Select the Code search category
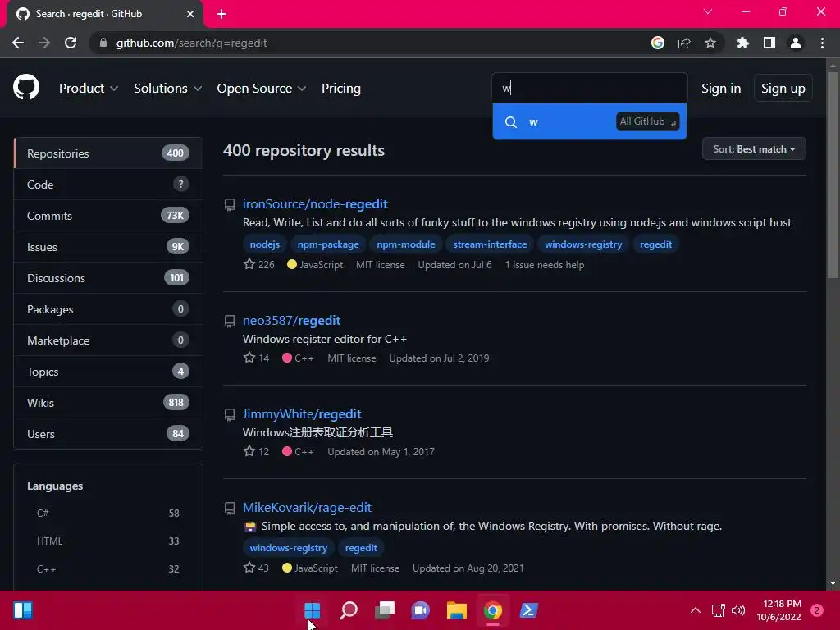 click(108, 185)
